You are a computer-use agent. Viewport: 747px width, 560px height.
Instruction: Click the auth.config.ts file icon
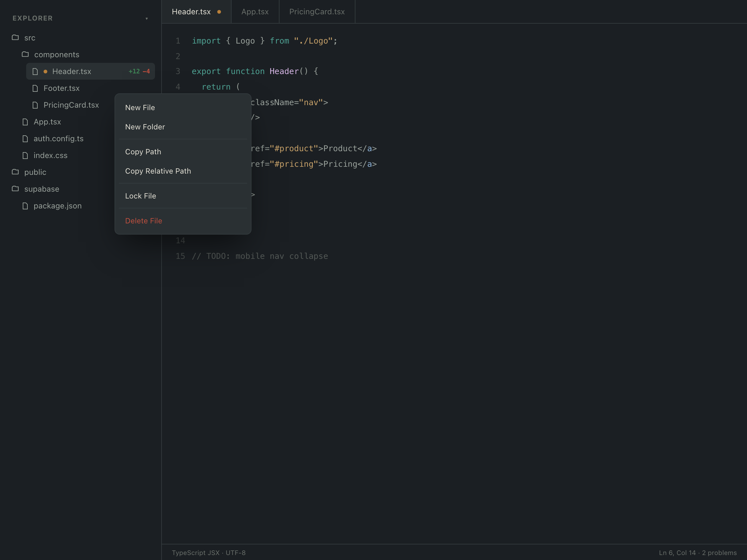point(25,139)
